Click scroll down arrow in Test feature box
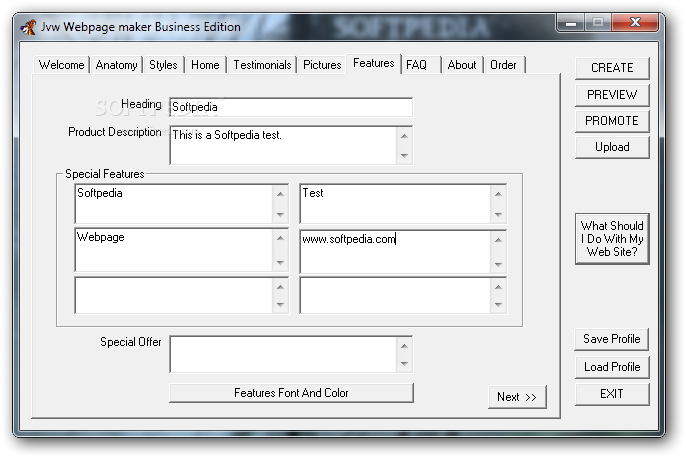 point(498,214)
